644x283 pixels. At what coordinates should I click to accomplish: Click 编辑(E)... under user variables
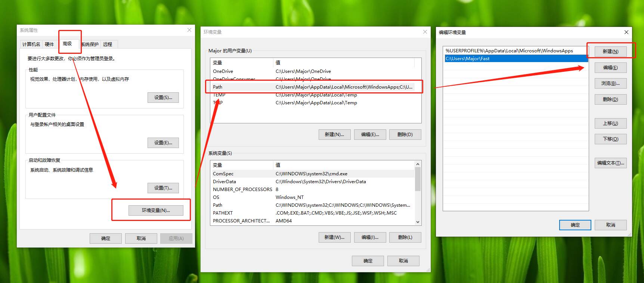click(x=370, y=135)
